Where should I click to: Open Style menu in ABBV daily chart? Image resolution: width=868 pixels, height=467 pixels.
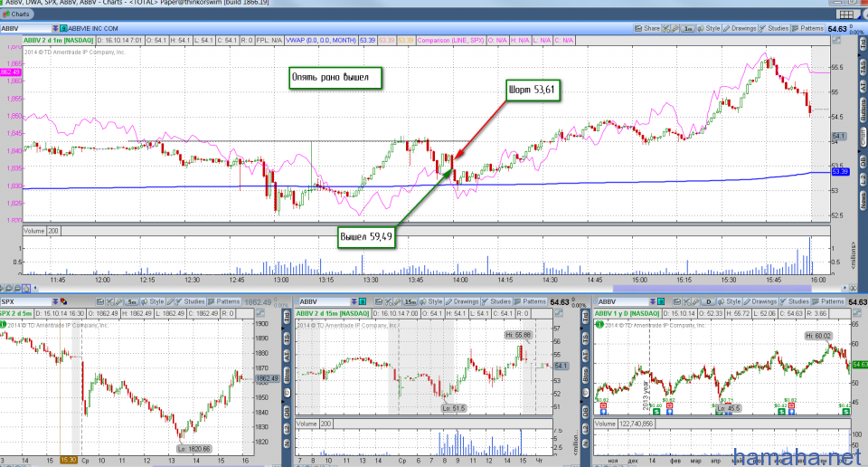pos(729,302)
